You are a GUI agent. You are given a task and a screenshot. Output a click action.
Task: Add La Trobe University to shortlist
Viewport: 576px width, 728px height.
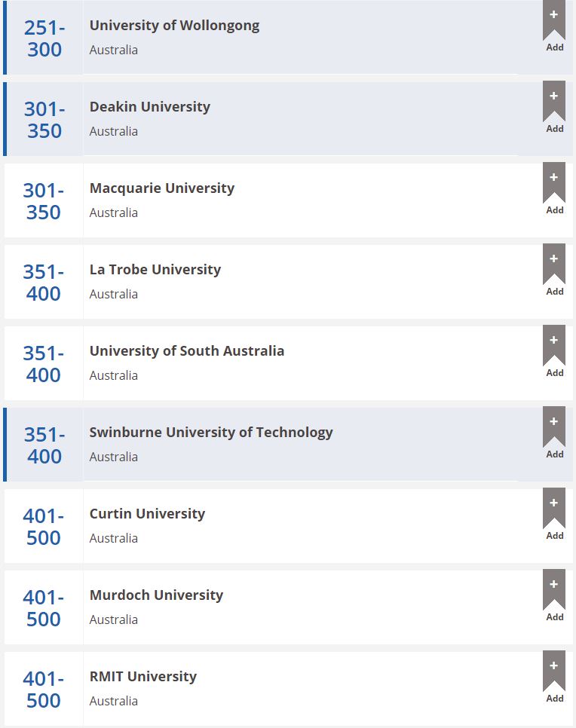point(554,265)
